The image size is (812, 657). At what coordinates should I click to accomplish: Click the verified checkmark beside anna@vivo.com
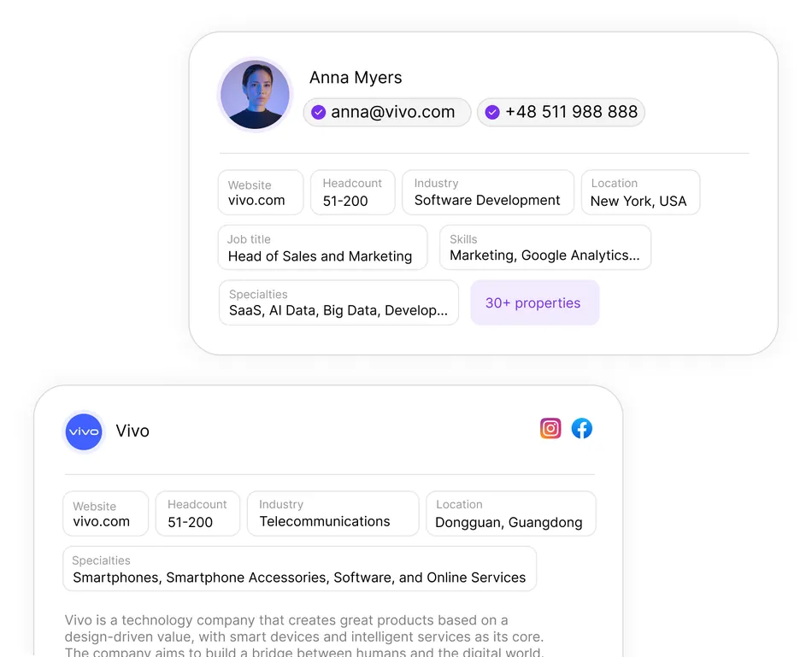click(319, 112)
